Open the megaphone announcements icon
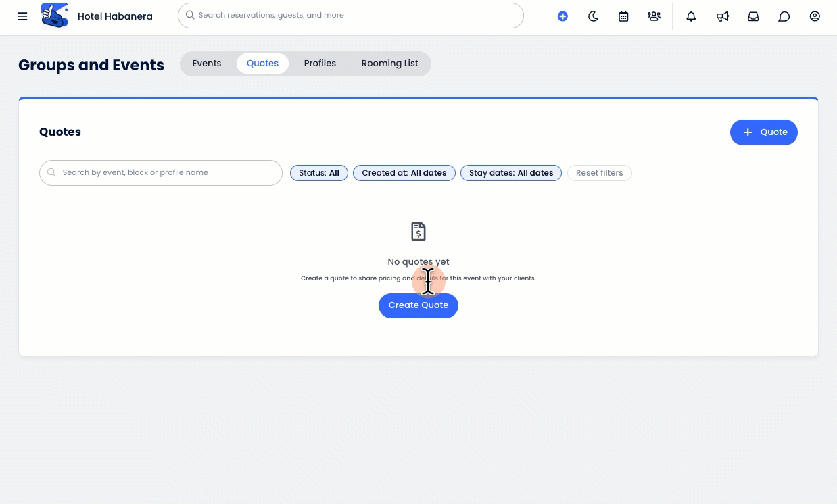The height and width of the screenshot is (504, 837). [723, 16]
